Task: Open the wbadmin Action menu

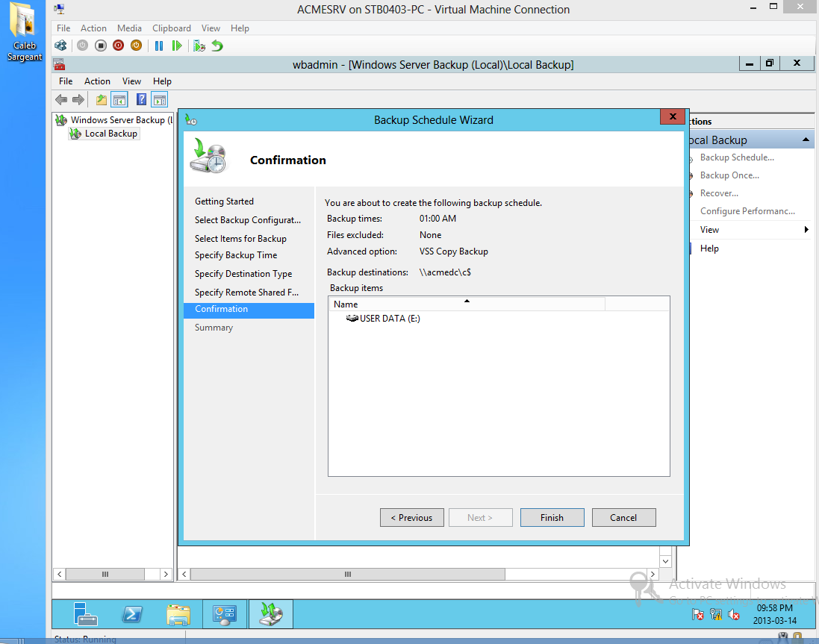Action: point(97,81)
